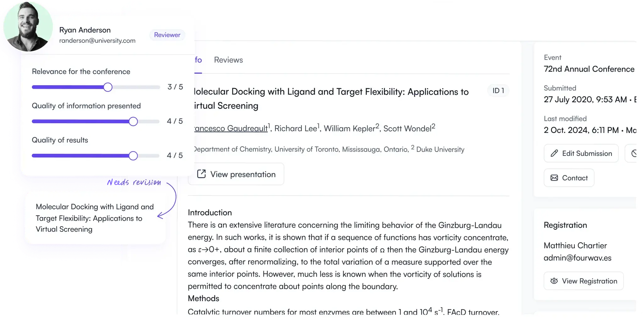
Task: Click Ryan Anderson's profile photo
Action: click(28, 28)
